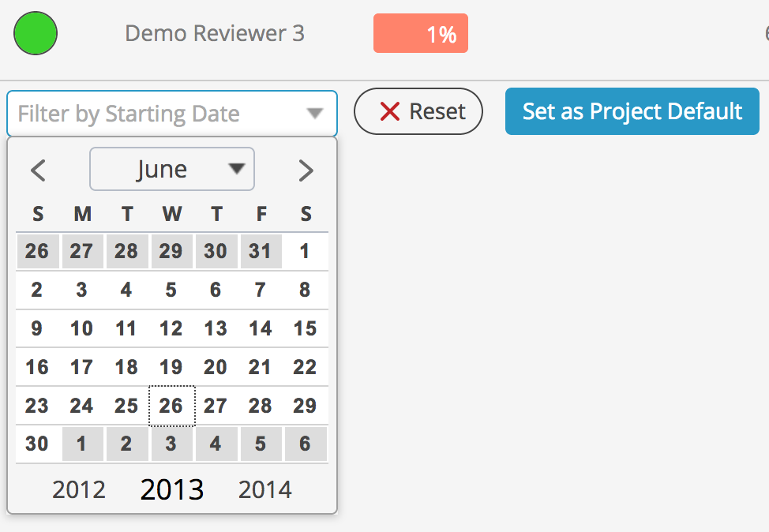Click Set as Project Default
This screenshot has width=769, height=532.
[632, 111]
